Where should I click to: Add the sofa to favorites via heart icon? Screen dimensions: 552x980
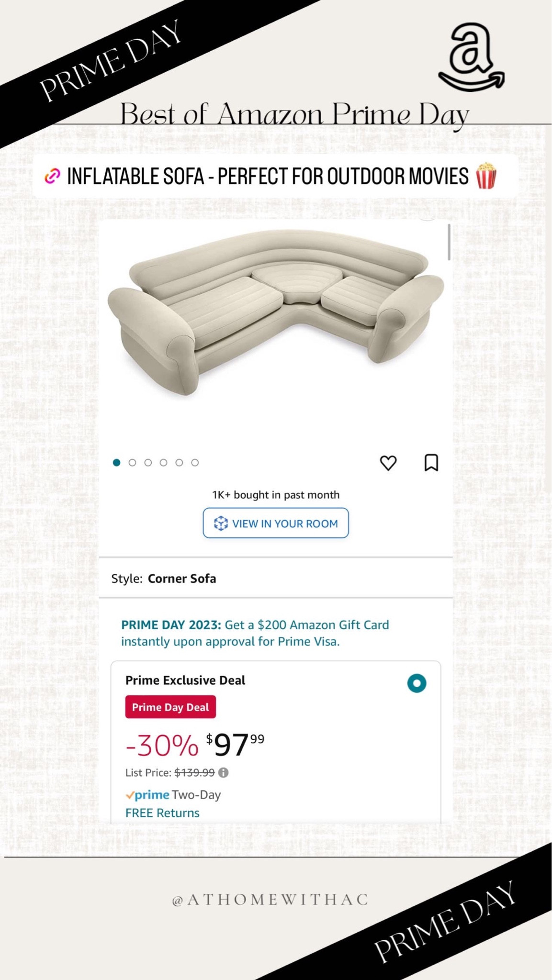389,462
